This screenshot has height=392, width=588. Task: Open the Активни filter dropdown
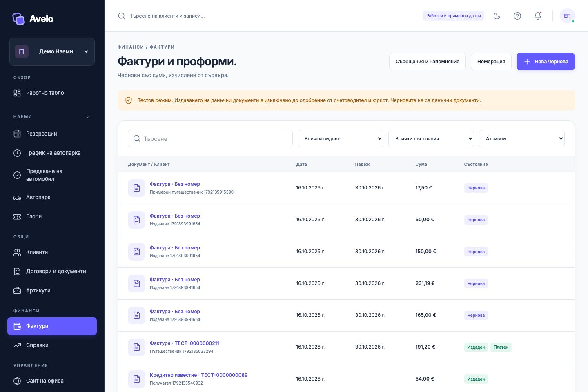pos(522,139)
